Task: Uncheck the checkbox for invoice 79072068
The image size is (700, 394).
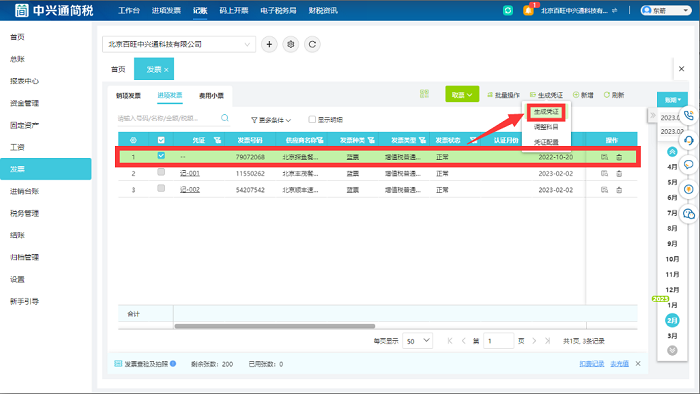Action: tap(161, 156)
